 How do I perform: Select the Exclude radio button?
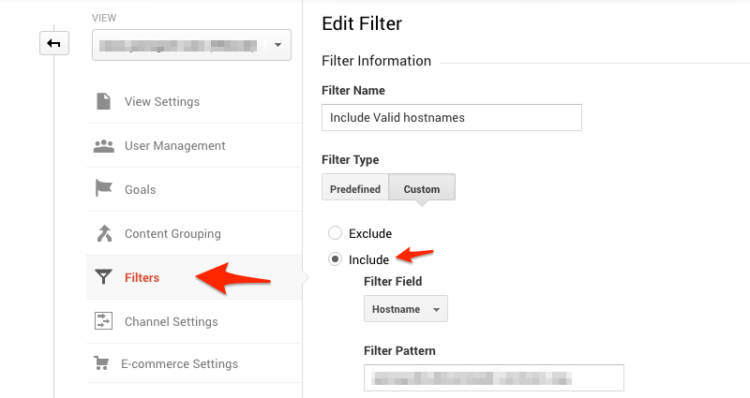335,233
